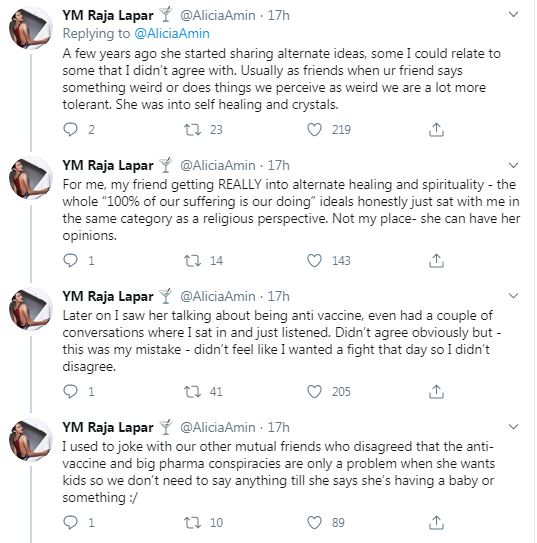Retweet the tweet with 23 retweets
The width and height of the screenshot is (537, 543).
192,130
